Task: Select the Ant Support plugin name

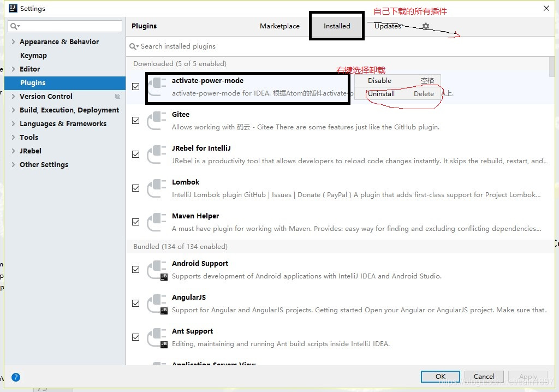Action: tap(192, 331)
